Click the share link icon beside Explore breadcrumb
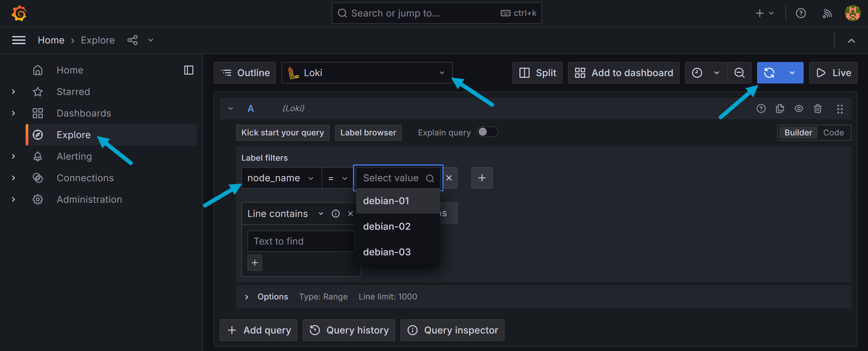 (x=132, y=40)
